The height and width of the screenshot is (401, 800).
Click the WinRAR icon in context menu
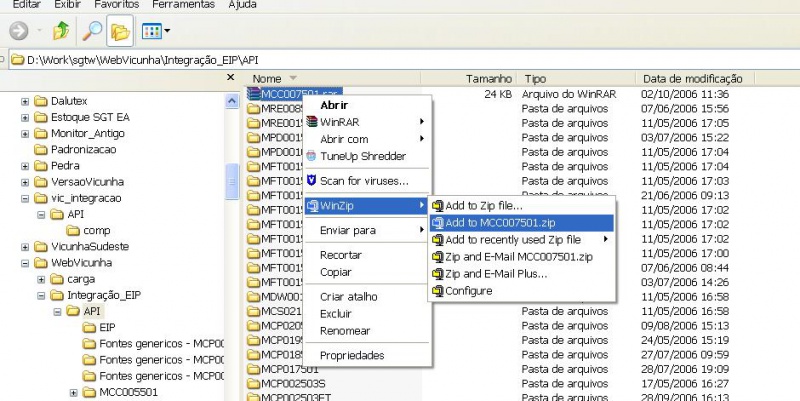click(x=311, y=122)
